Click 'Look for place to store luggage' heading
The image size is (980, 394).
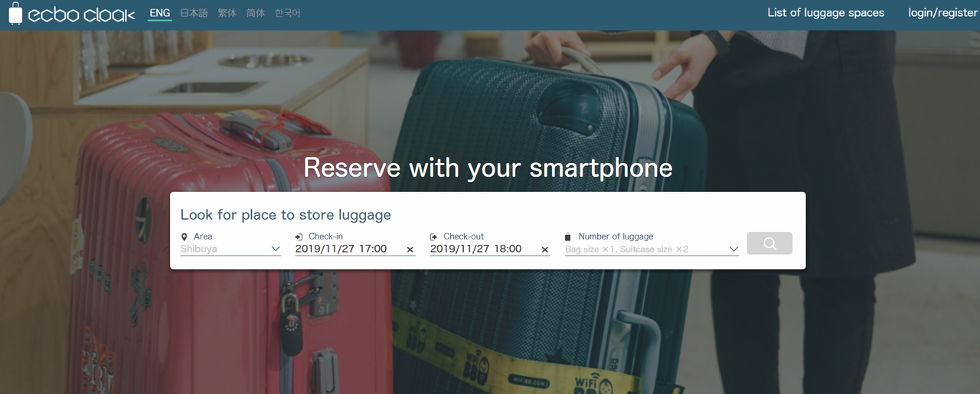tap(286, 215)
